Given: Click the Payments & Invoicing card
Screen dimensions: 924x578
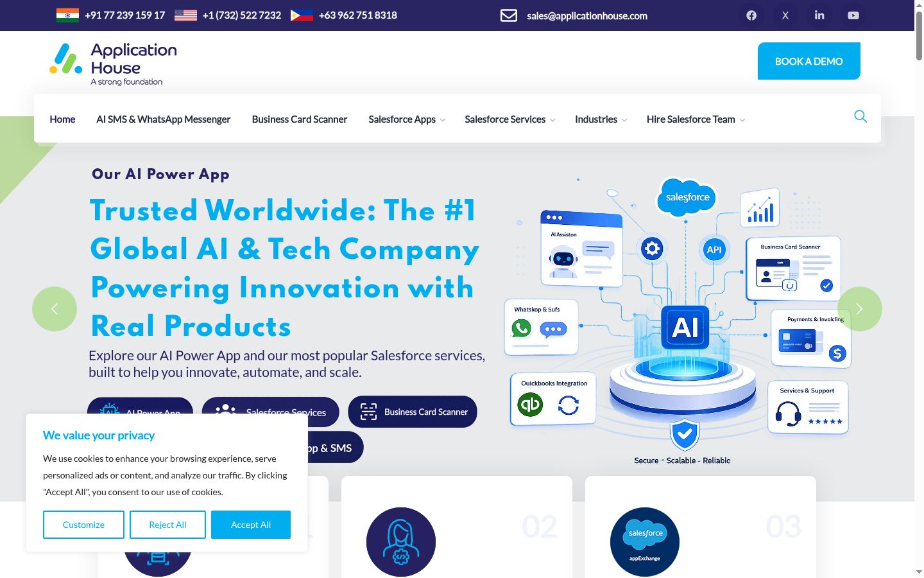Looking at the screenshot, I should pyautogui.click(x=811, y=338).
